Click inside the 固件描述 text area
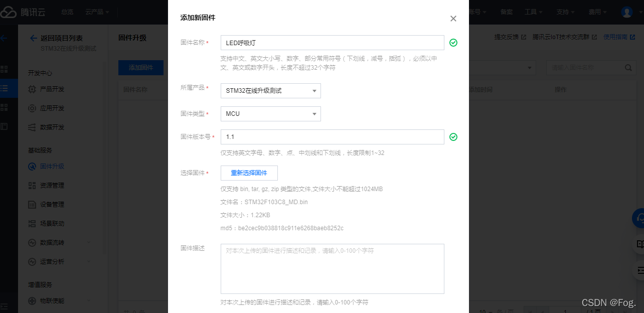The width and height of the screenshot is (644, 313). coord(332,268)
